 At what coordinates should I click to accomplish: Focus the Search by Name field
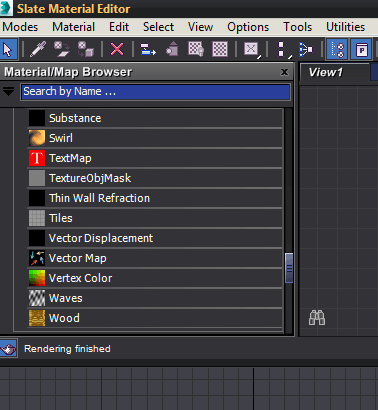click(x=155, y=92)
